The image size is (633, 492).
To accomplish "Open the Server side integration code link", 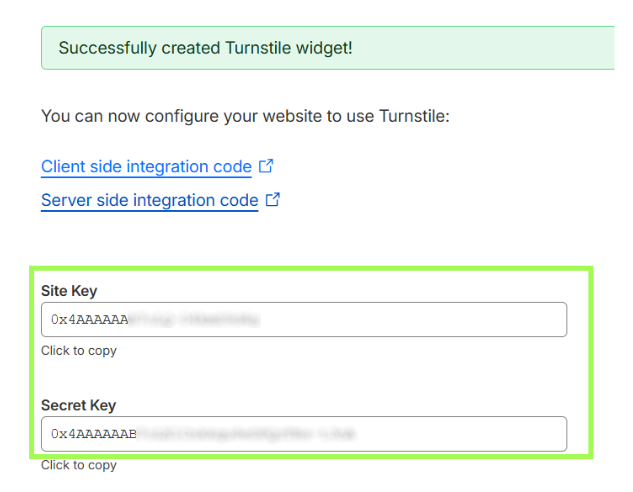I will click(x=149, y=200).
